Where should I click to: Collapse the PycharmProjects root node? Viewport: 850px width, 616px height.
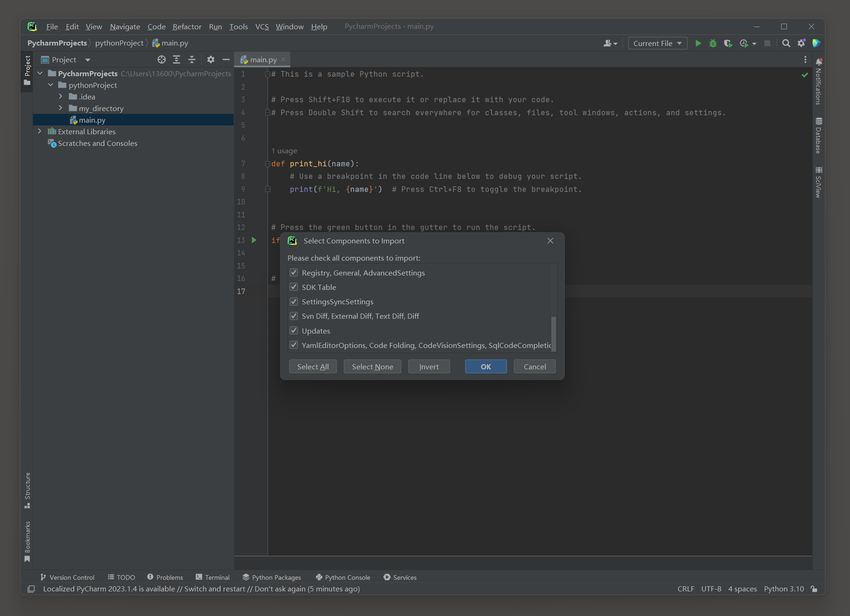tap(40, 73)
